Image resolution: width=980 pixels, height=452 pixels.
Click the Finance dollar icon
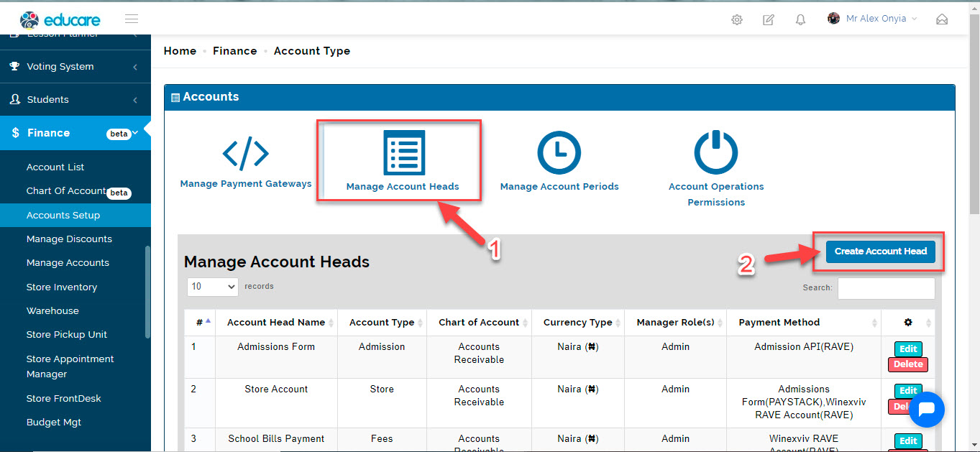click(15, 133)
